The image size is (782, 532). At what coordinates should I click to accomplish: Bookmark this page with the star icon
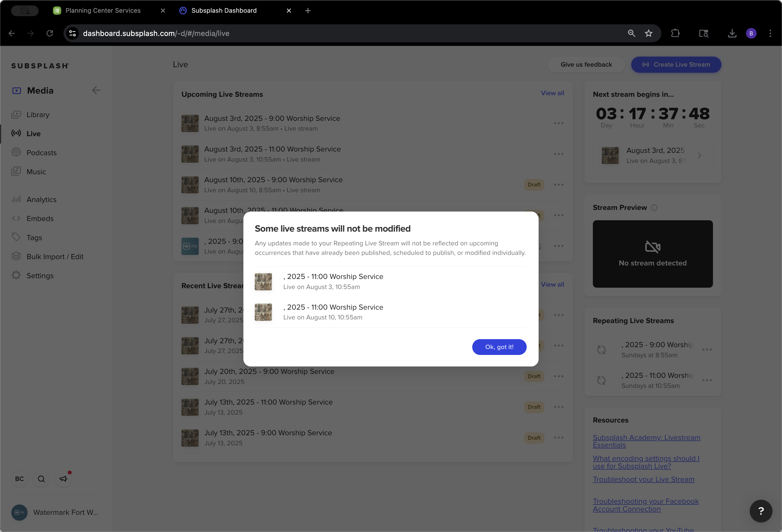648,33
